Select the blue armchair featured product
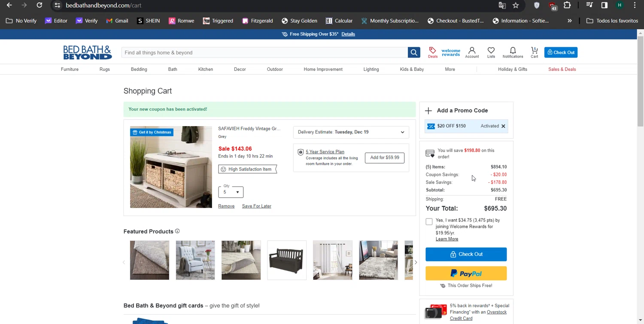This screenshot has width=644, height=324. click(195, 260)
